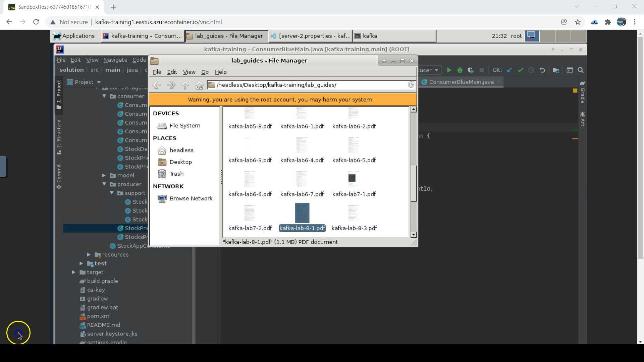The image size is (644, 362).
Task: Click the home icon in File Manager toolbar
Action: [199, 85]
